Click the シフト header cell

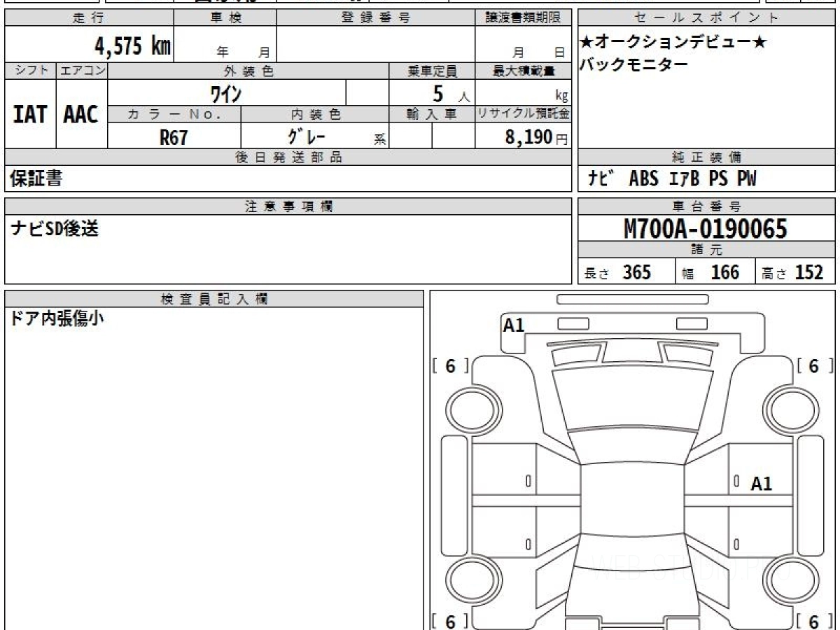click(x=30, y=71)
